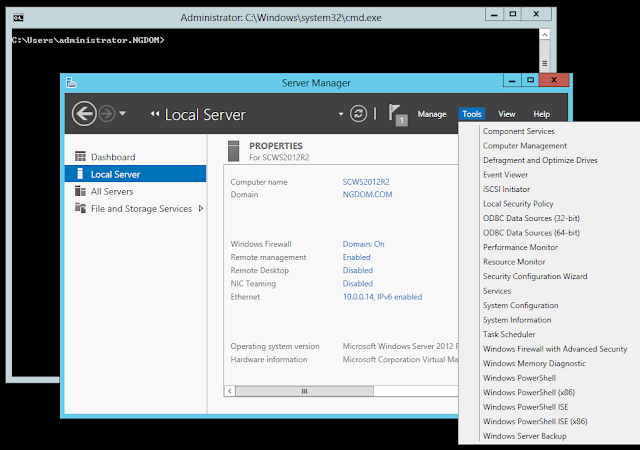
Task: Click Remote Desktop Disabled link
Action: coord(358,270)
